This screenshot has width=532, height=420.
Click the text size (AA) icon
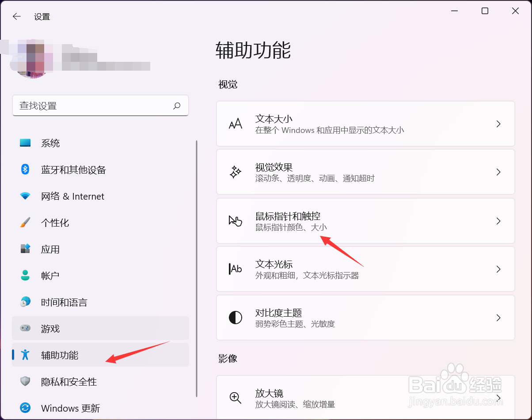coord(236,124)
